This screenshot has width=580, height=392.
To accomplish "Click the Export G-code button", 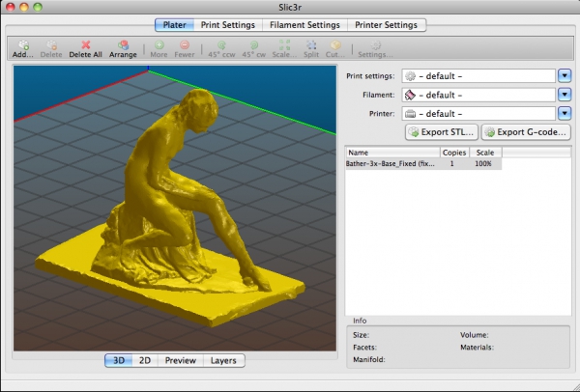I will tap(525, 132).
